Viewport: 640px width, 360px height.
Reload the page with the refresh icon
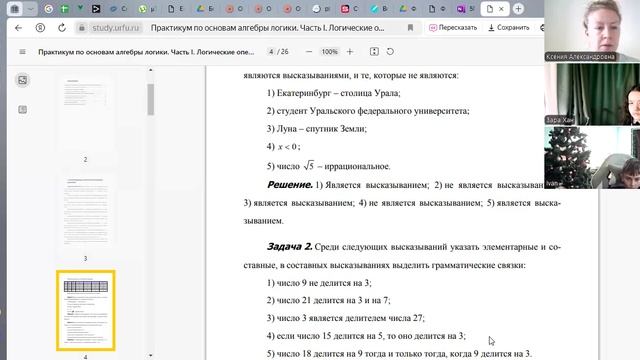(62, 28)
